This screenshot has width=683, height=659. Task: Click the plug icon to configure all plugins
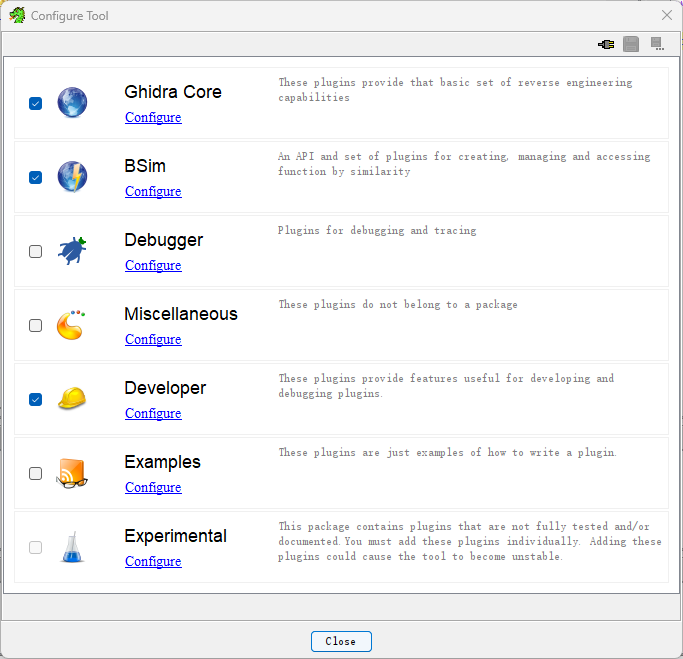click(606, 44)
